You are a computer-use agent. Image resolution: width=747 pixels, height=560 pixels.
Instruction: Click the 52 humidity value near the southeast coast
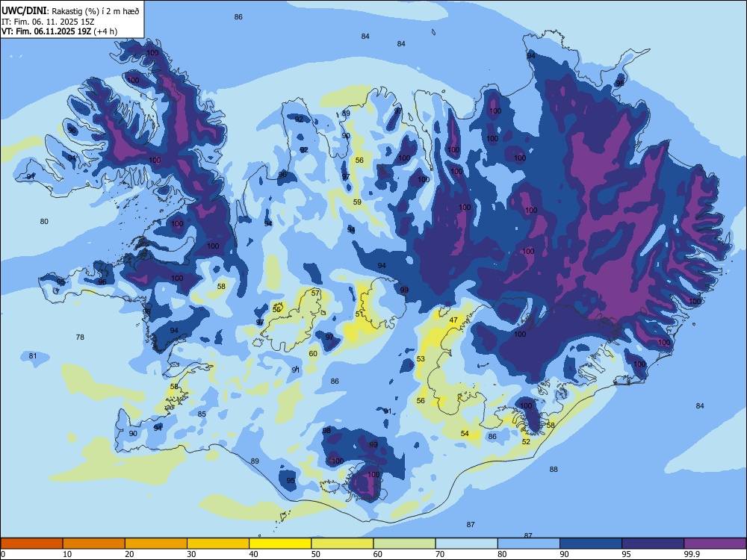[x=526, y=442]
